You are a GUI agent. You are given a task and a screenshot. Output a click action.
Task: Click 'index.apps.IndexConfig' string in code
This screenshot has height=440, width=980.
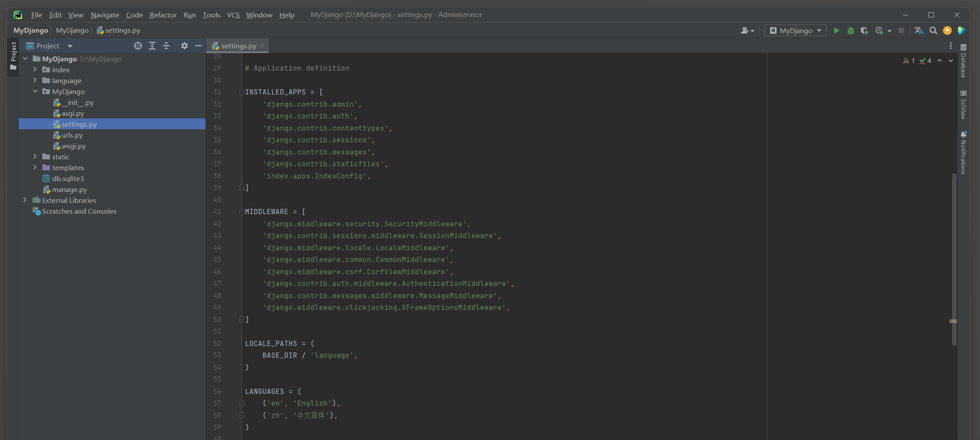pos(314,176)
